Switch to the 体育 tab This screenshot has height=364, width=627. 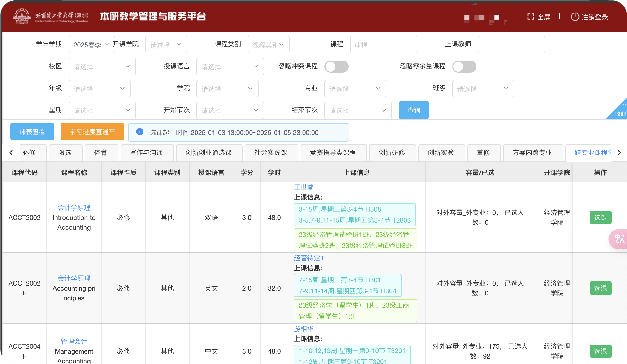(101, 153)
